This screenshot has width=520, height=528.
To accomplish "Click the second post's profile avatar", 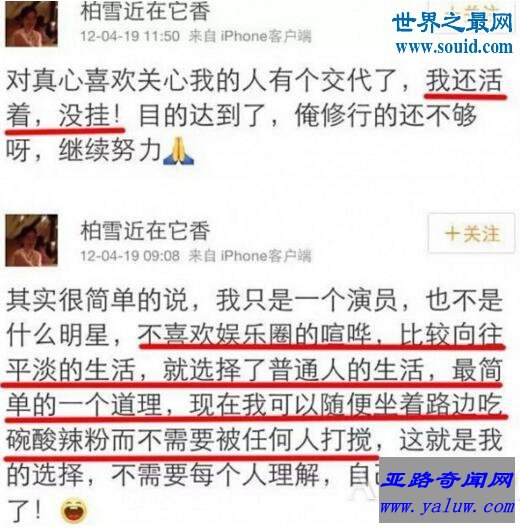I will click(31, 240).
